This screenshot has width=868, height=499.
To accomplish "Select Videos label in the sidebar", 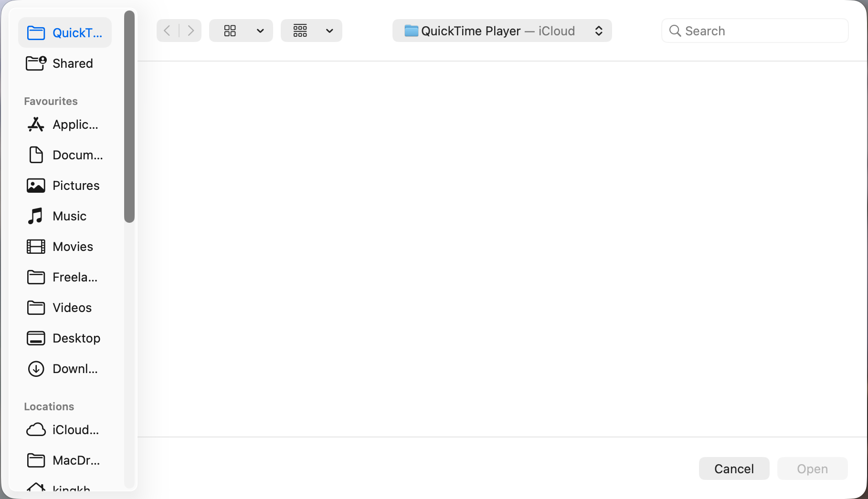I will click(x=72, y=308).
